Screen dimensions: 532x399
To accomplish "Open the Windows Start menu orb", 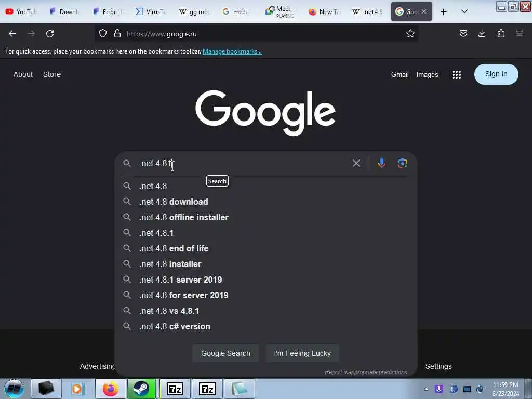I will (14, 389).
